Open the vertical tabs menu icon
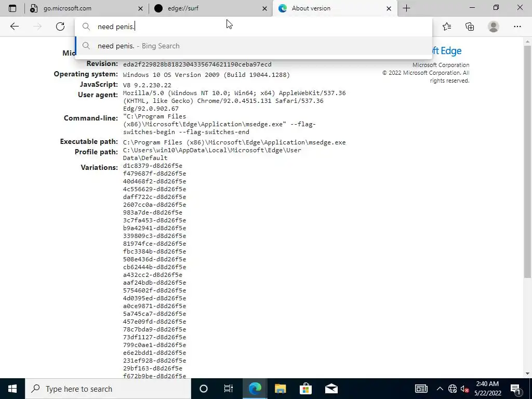 tap(12, 8)
